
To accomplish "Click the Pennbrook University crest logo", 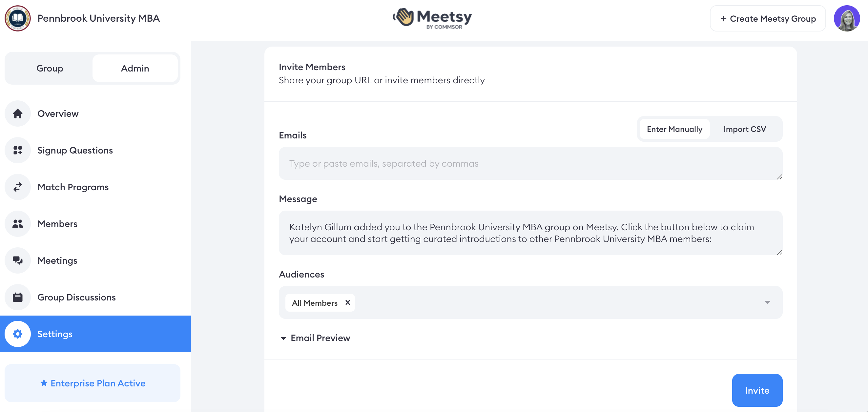I will click(x=17, y=18).
